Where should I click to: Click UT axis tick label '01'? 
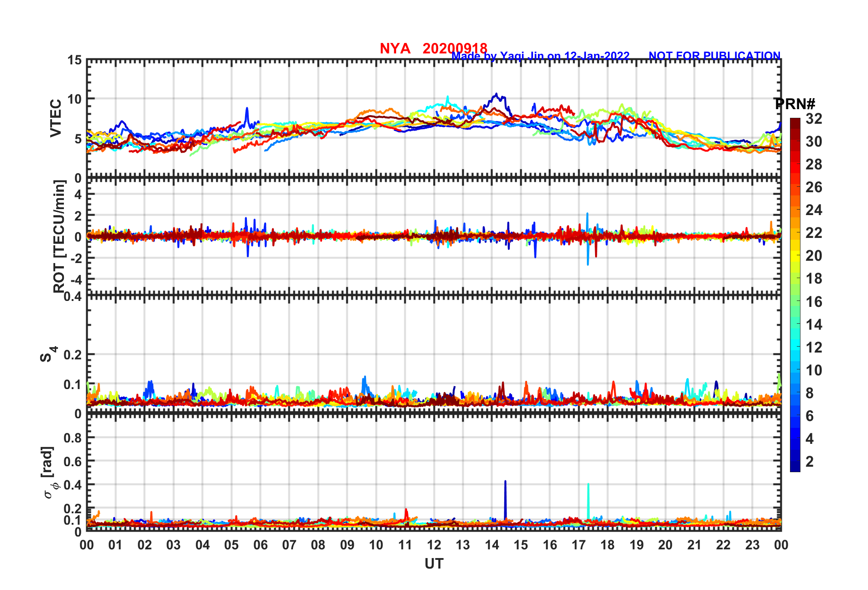coord(115,545)
